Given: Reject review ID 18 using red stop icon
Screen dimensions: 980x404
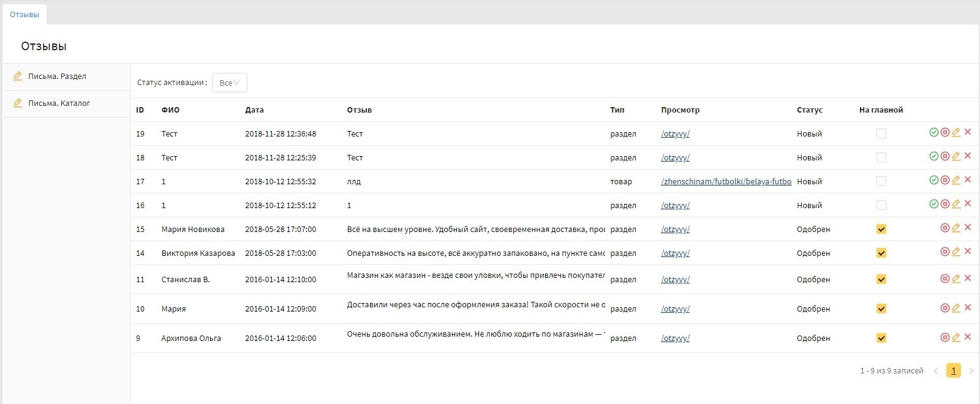Looking at the screenshot, I should [945, 156].
